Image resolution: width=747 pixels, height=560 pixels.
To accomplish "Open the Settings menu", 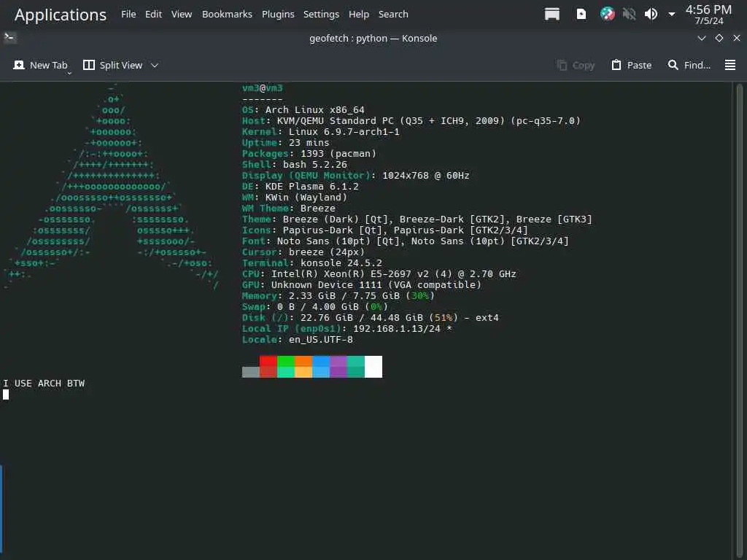I will (321, 15).
